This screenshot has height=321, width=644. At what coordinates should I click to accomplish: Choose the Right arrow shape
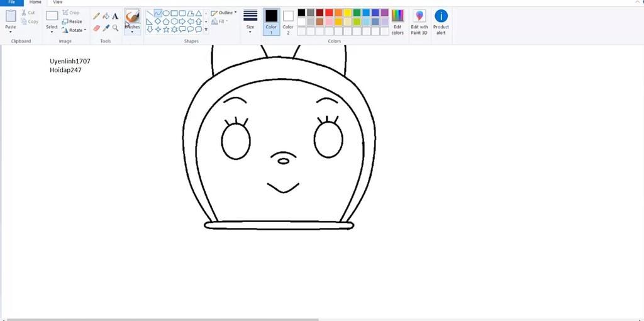point(182,21)
